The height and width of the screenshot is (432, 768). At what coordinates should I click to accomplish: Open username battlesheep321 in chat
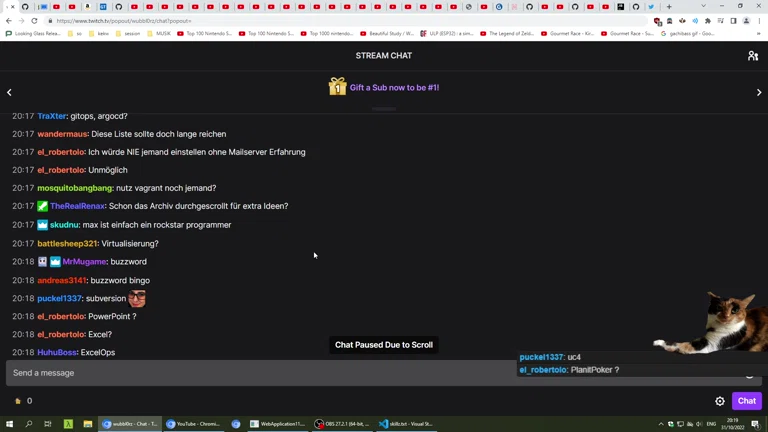[67, 243]
